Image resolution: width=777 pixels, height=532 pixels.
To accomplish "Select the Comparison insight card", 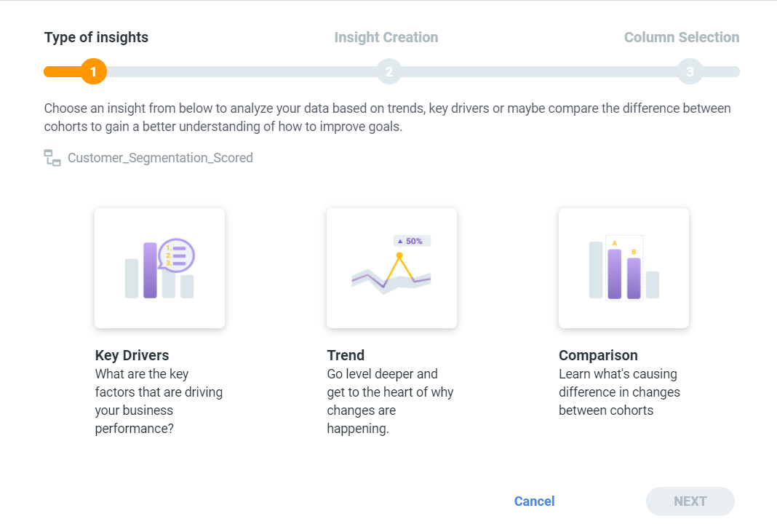I will click(623, 268).
